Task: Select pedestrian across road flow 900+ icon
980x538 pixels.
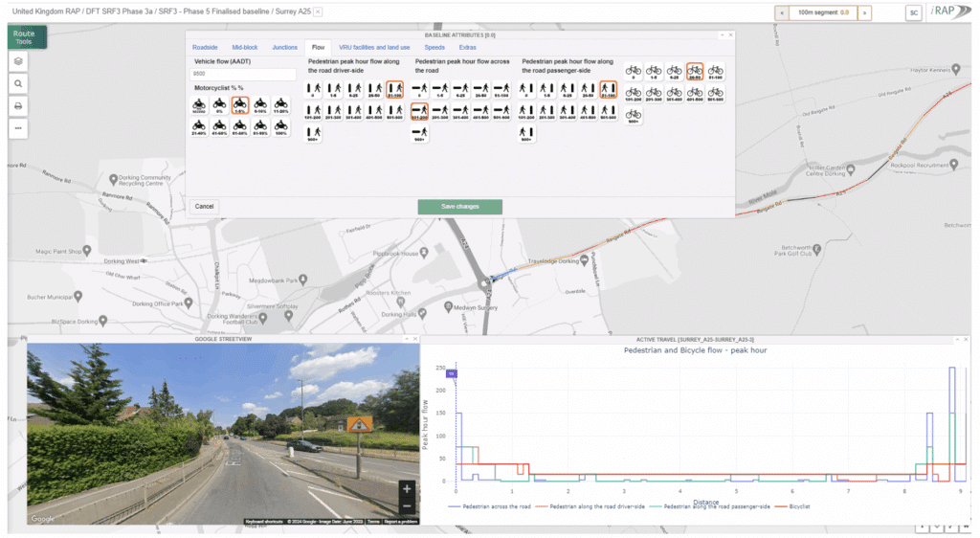Action: [x=419, y=133]
